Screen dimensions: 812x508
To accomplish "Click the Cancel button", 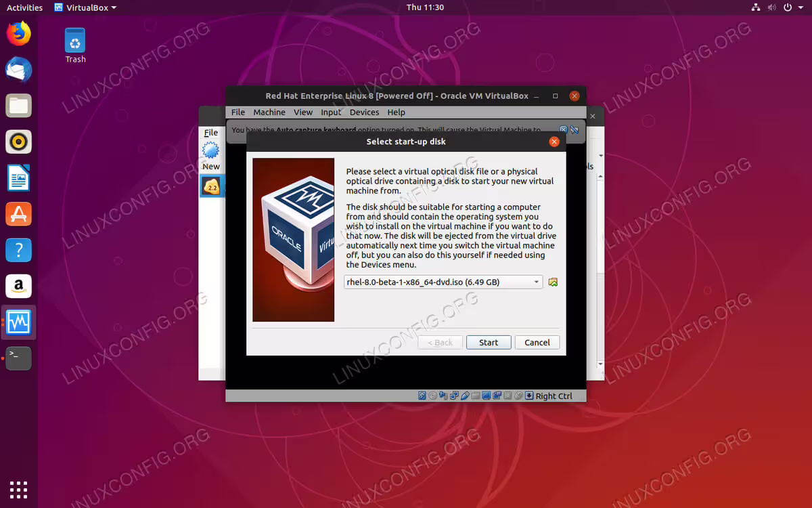I will click(x=537, y=343).
